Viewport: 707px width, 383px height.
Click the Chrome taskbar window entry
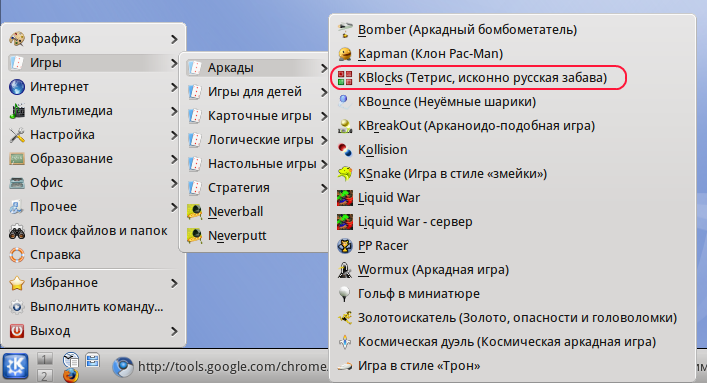click(x=220, y=366)
